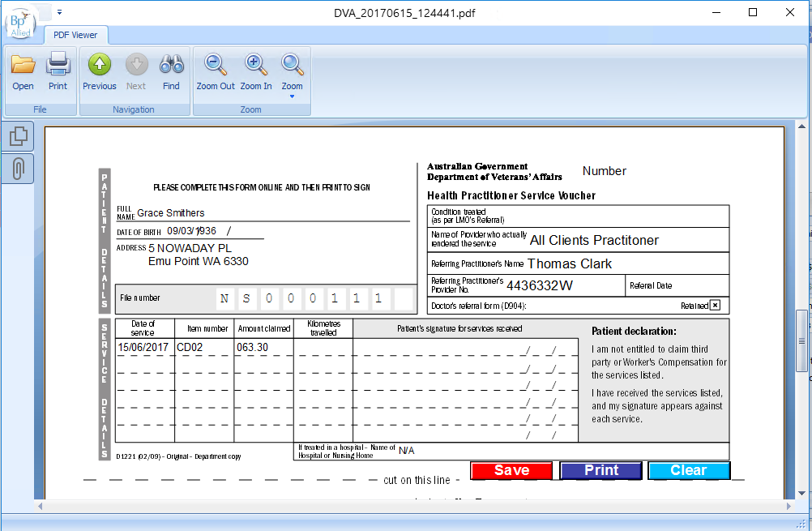Viewport: 812px width, 531px height.
Task: Click the date of service cell 15/06/2017
Action: [144, 347]
